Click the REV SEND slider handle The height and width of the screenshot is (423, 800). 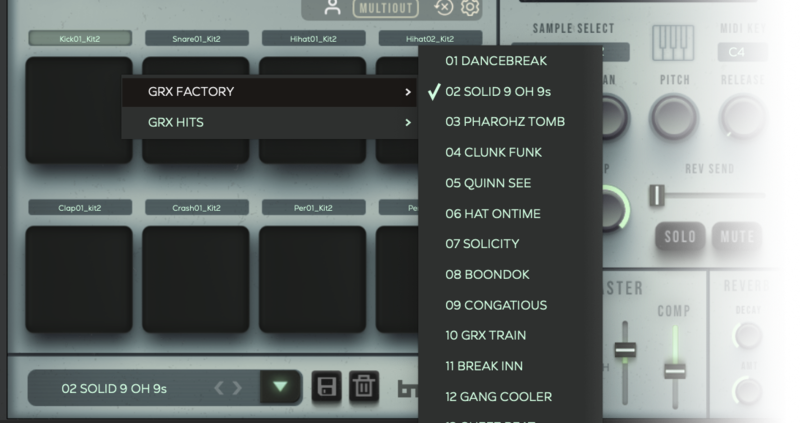click(658, 193)
